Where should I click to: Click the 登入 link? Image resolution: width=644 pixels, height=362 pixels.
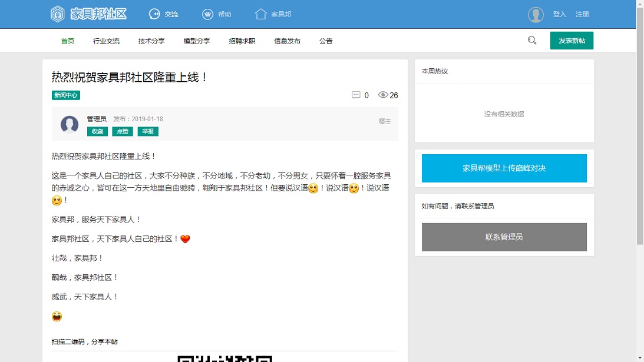point(559,14)
